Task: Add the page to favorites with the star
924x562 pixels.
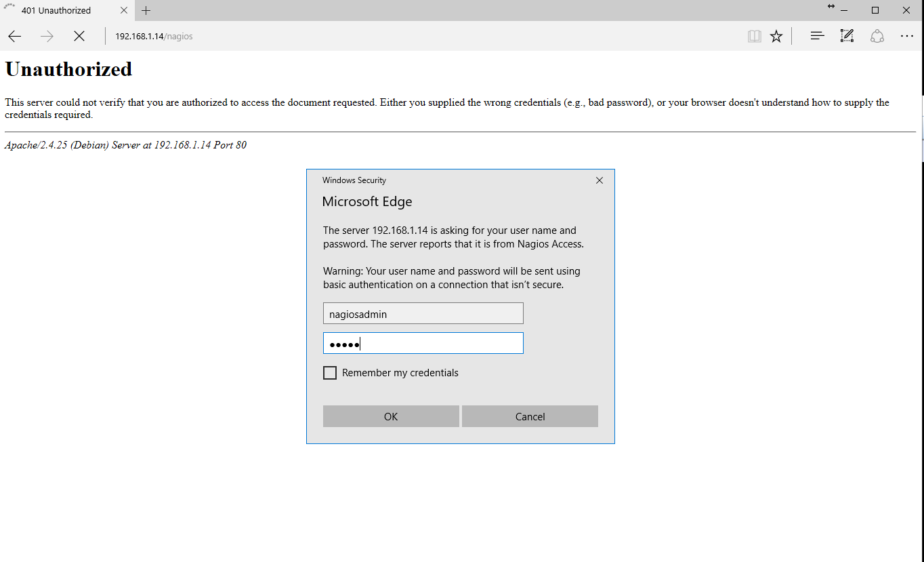Action: 776,37
